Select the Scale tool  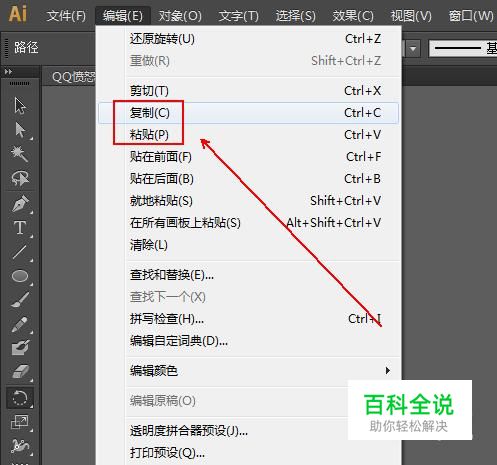(20, 423)
